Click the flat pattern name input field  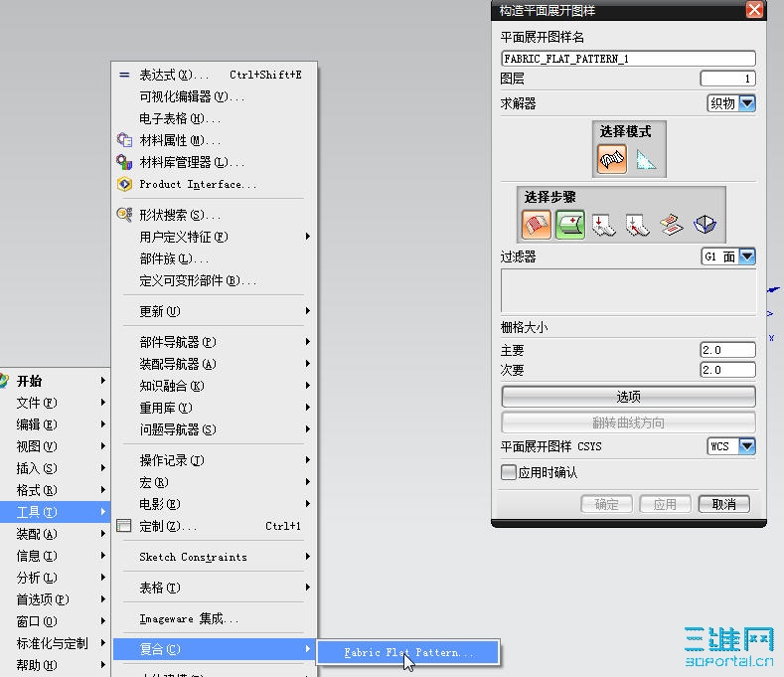(628, 59)
